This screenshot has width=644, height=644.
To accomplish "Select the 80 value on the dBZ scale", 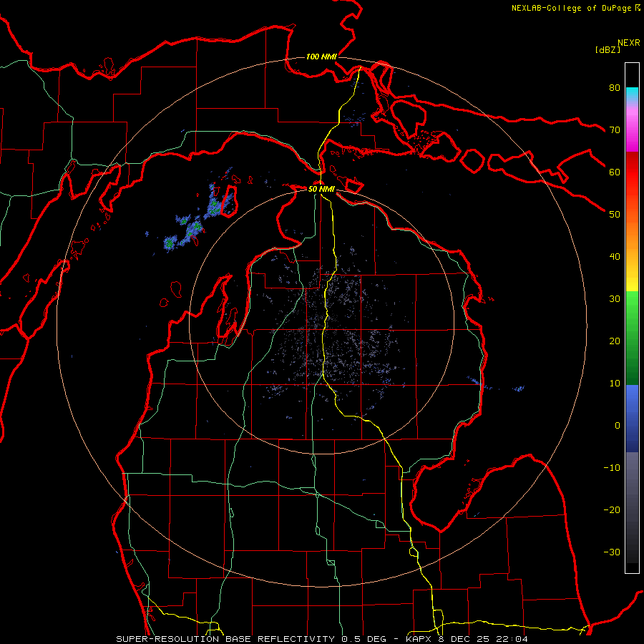I will 615,87.
